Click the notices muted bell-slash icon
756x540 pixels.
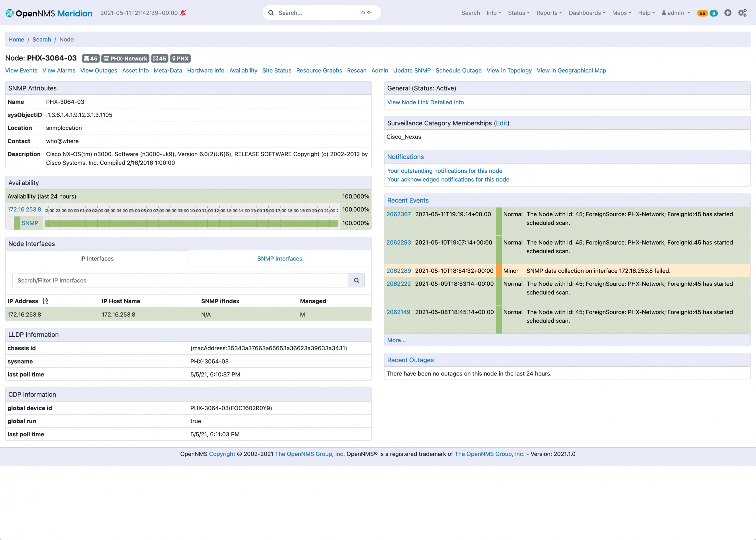tap(183, 13)
